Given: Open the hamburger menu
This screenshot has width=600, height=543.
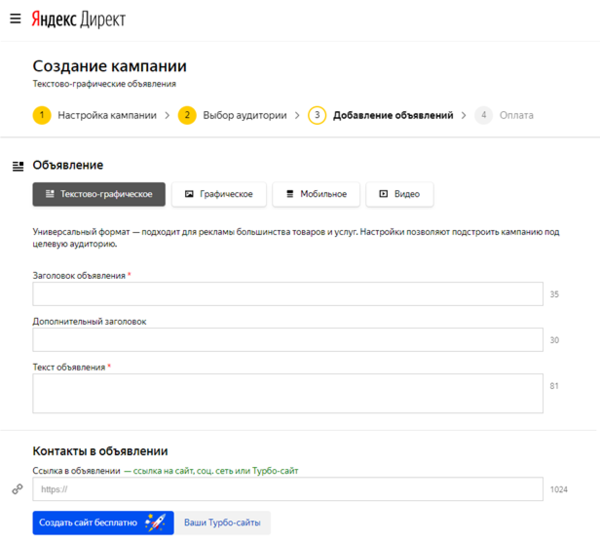Looking at the screenshot, I should 15,19.
